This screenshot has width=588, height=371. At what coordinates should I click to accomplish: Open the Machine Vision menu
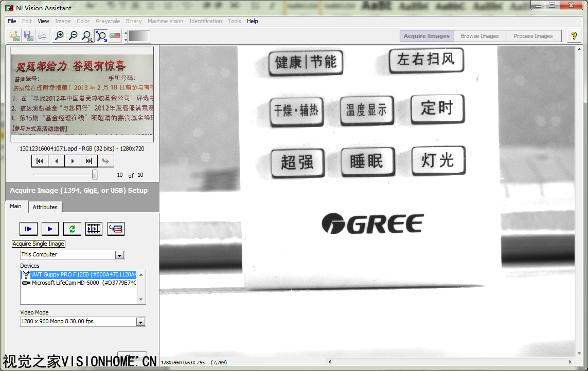165,21
